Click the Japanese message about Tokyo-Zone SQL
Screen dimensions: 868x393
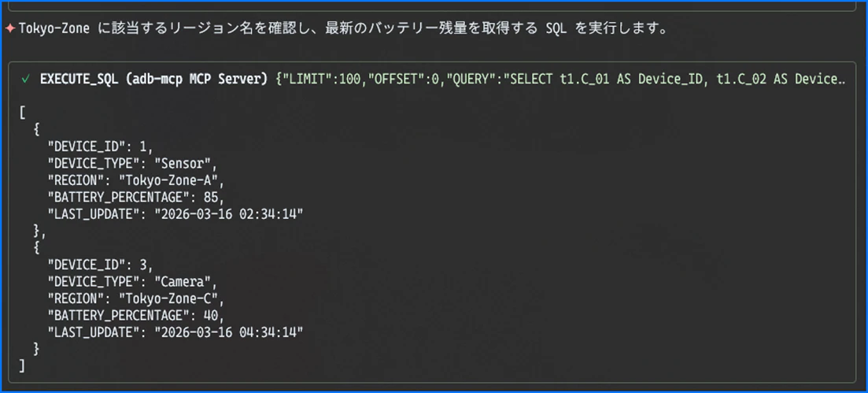(342, 29)
